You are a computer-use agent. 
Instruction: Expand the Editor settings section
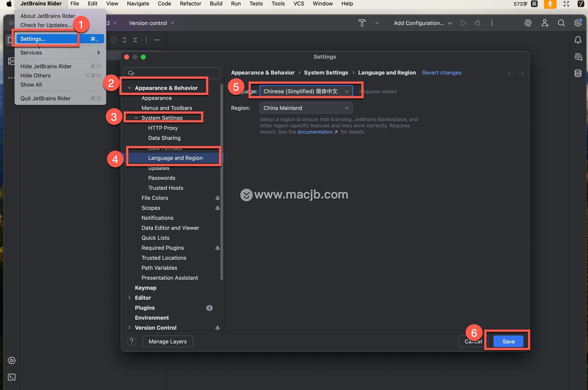point(129,298)
